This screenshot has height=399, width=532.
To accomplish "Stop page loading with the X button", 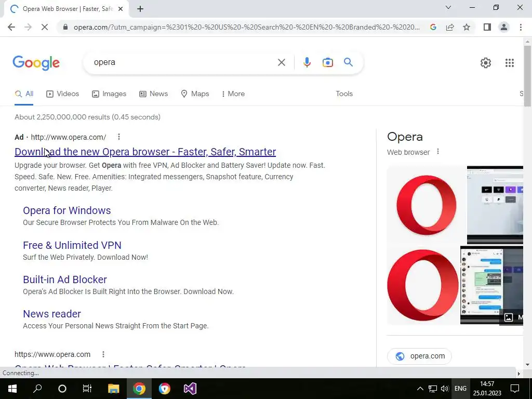I will (45, 27).
